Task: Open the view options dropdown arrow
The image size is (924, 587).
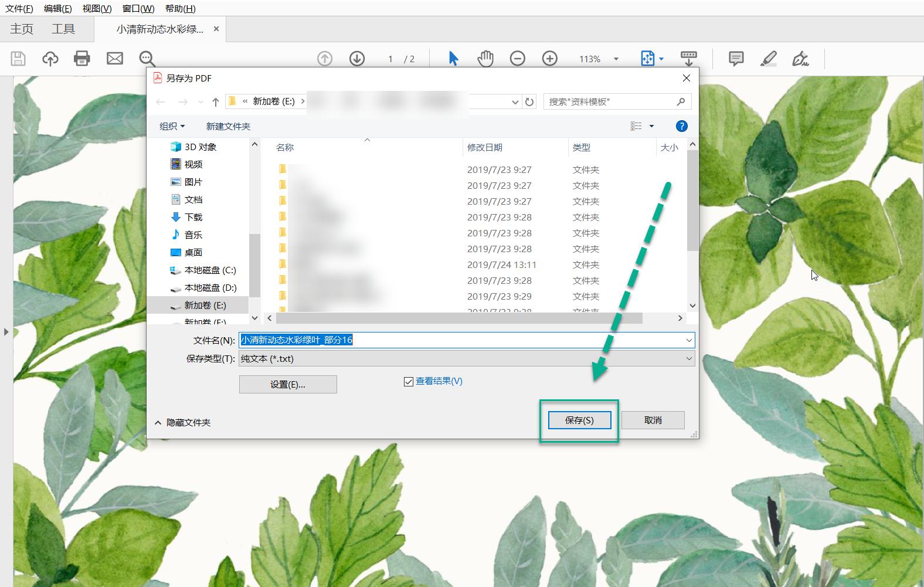Action: pyautogui.click(x=651, y=126)
